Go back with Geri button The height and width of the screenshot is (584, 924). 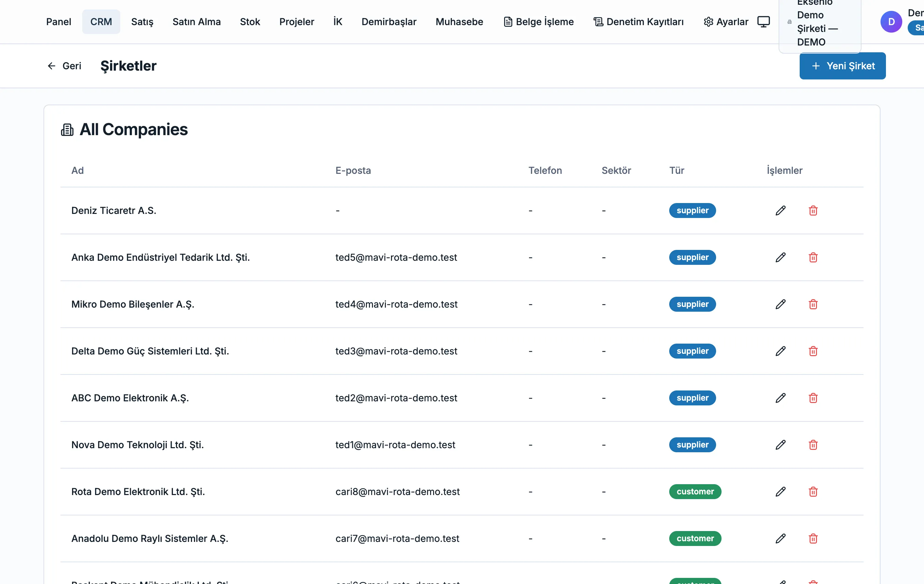pyautogui.click(x=64, y=66)
